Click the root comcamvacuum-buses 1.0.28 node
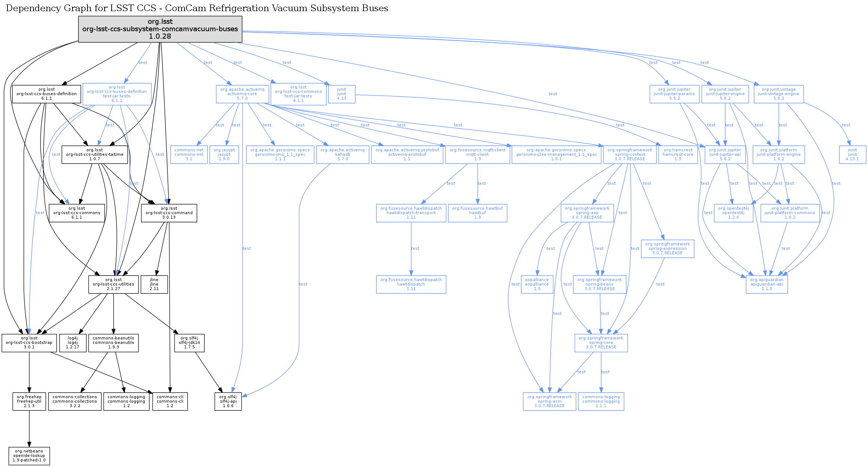The height and width of the screenshot is (467, 868). (160, 29)
